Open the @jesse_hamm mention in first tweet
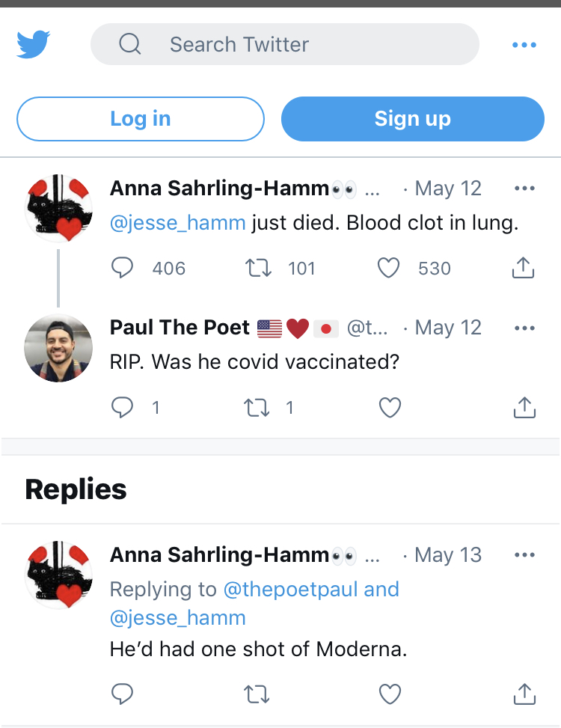 click(x=177, y=223)
